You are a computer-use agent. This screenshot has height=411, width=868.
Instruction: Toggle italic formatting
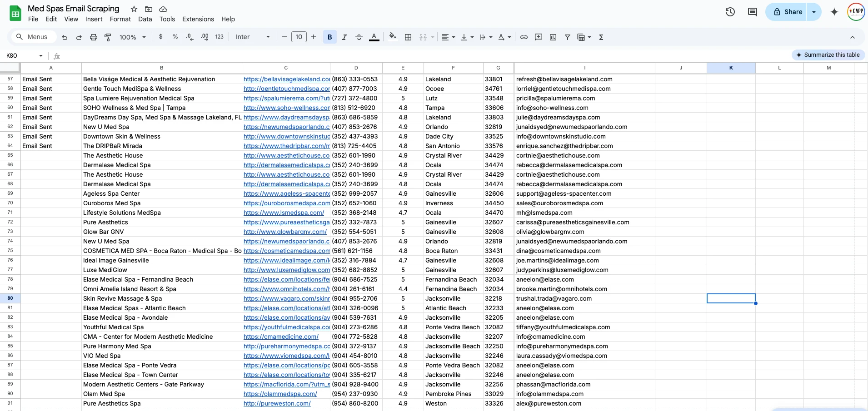[x=344, y=37]
